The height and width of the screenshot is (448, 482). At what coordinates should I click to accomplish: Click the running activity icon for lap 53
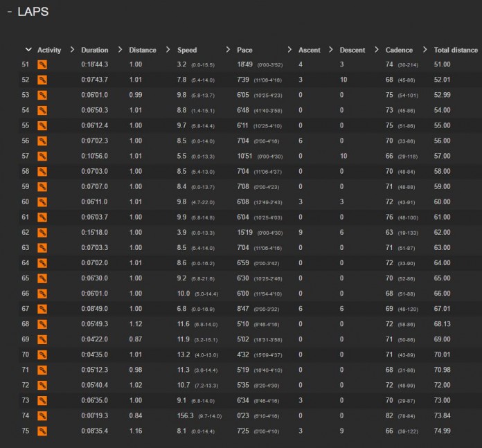(42, 95)
